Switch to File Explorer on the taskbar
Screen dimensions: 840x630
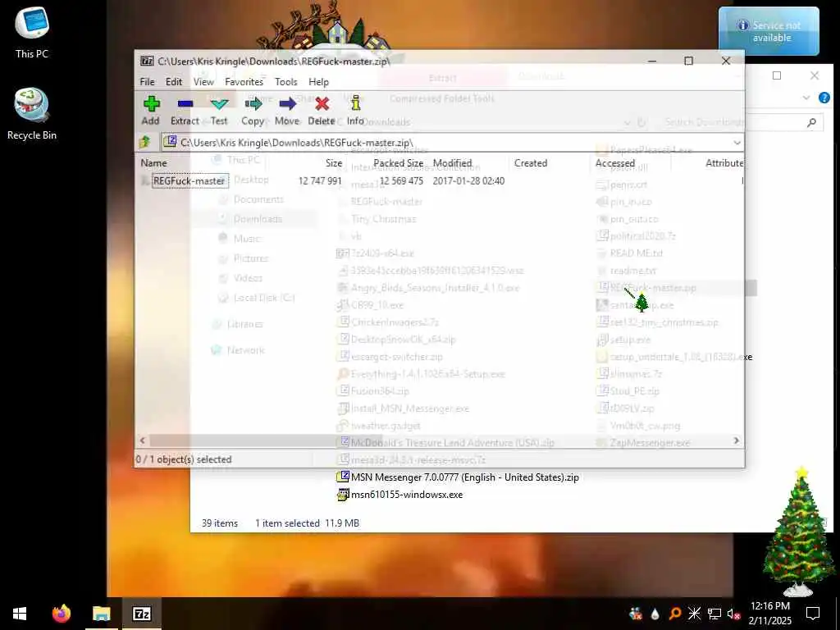tap(101, 614)
